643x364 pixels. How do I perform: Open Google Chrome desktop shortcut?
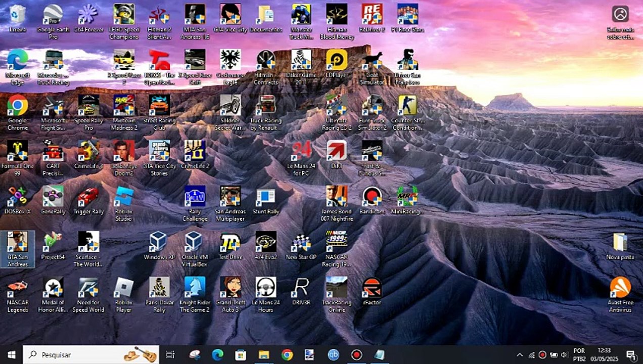pyautogui.click(x=18, y=113)
